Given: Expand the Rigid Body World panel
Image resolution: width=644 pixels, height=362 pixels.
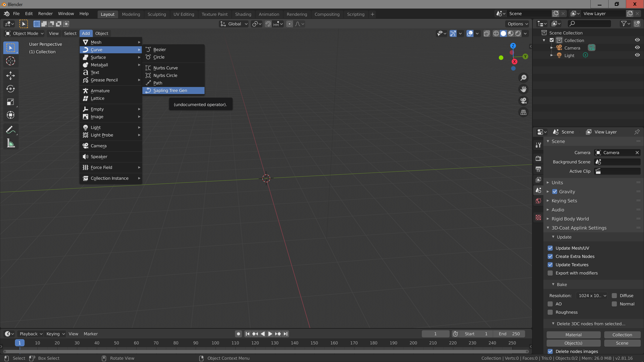Looking at the screenshot, I should [570, 219].
